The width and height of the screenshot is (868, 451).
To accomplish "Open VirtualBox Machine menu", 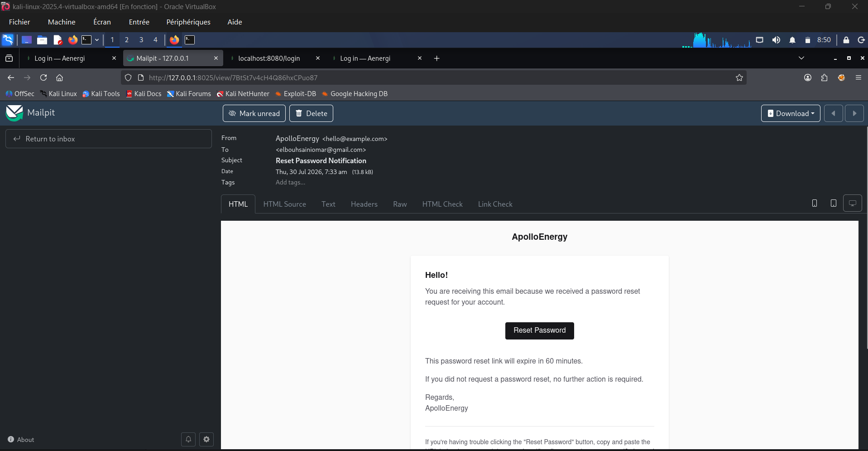I will tap(62, 22).
